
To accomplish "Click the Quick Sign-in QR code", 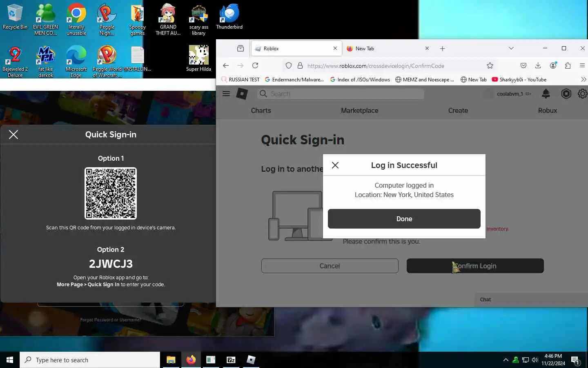I will (111, 193).
